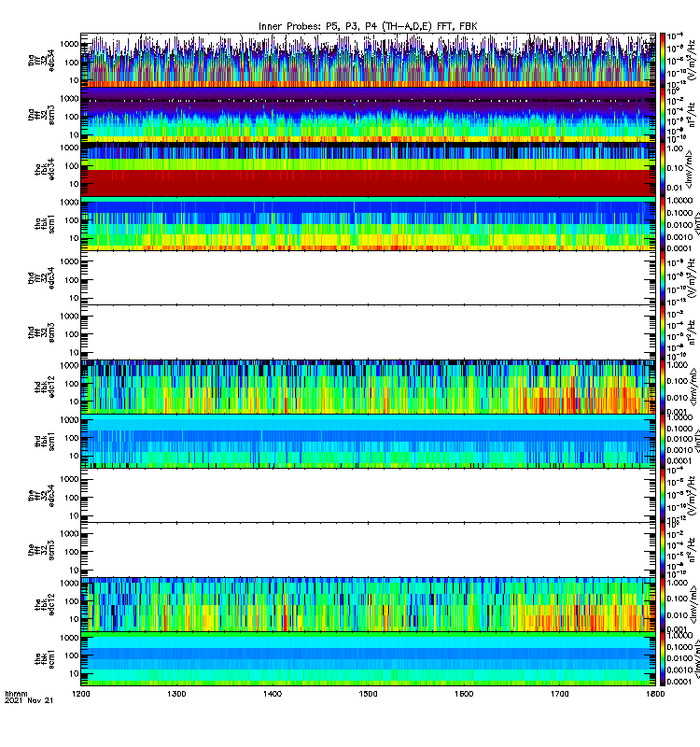Click the 'tha fbk scm1' panel label
Viewport: 700px width, 747px height.
click(44, 224)
